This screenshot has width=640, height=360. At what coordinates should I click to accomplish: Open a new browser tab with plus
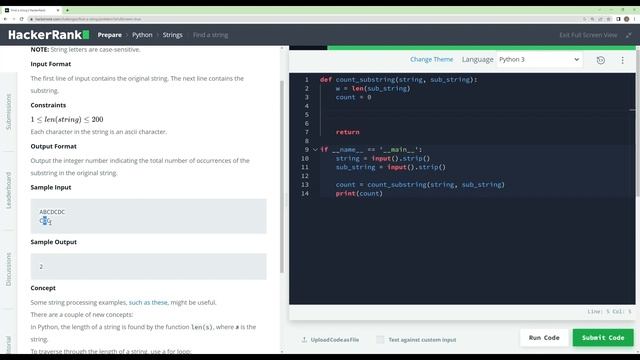point(67,10)
